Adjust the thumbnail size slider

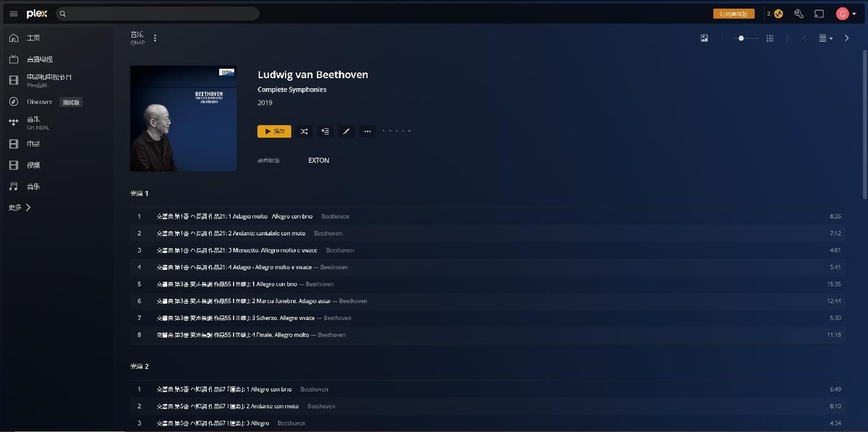click(x=745, y=38)
